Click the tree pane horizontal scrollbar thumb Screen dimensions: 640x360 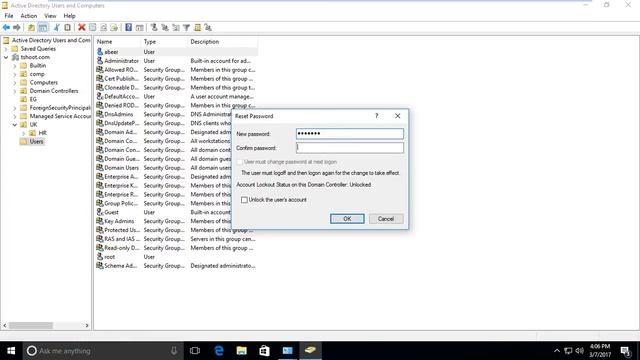click(31, 325)
